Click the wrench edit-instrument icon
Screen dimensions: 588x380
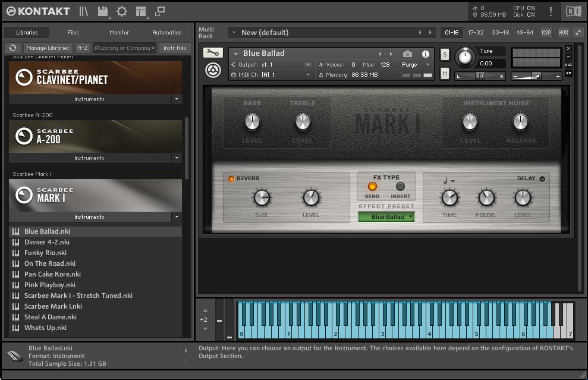coord(213,53)
